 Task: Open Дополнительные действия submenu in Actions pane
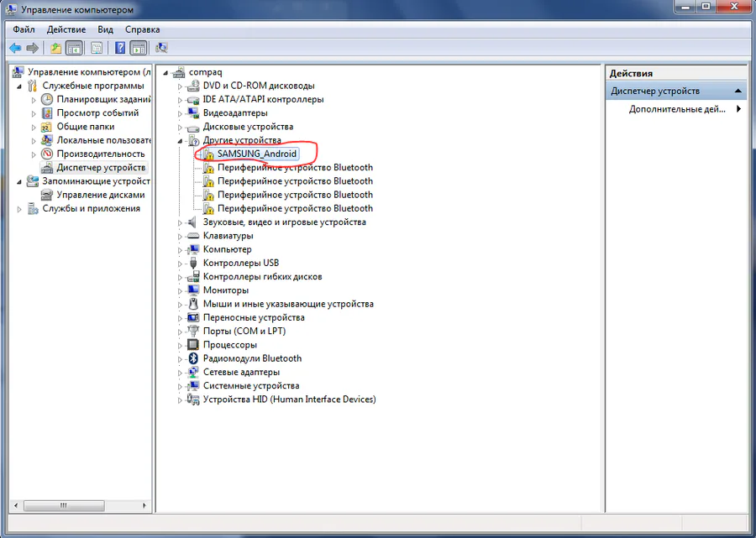pos(676,109)
